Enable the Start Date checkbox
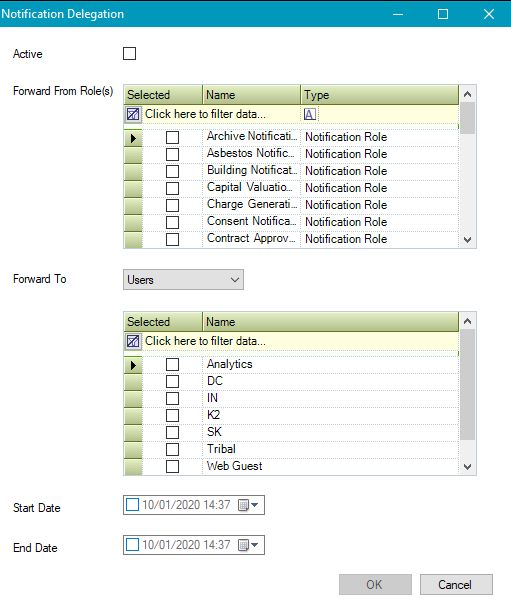511x614 pixels. pyautogui.click(x=132, y=505)
